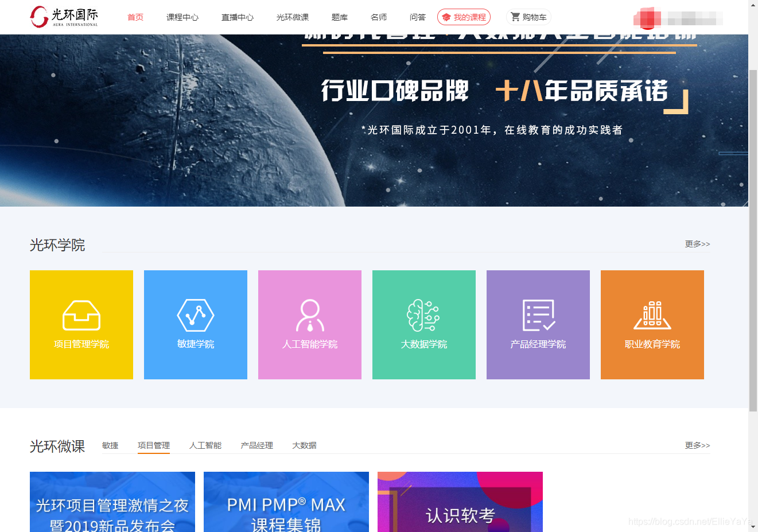The width and height of the screenshot is (758, 532).
Task: Switch to the 敏捷 tab under 光环微课
Action: (110, 445)
